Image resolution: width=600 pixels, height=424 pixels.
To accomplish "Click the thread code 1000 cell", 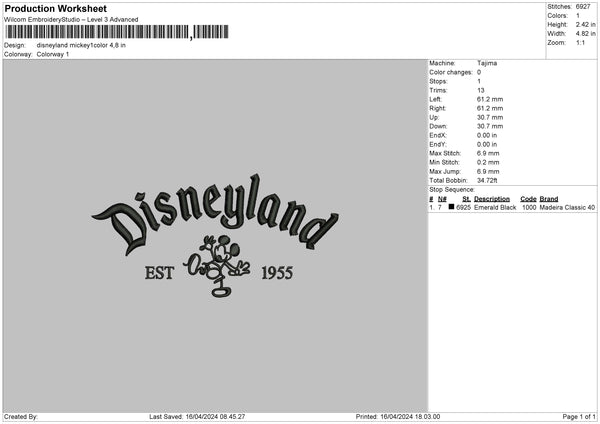I will pyautogui.click(x=529, y=207).
